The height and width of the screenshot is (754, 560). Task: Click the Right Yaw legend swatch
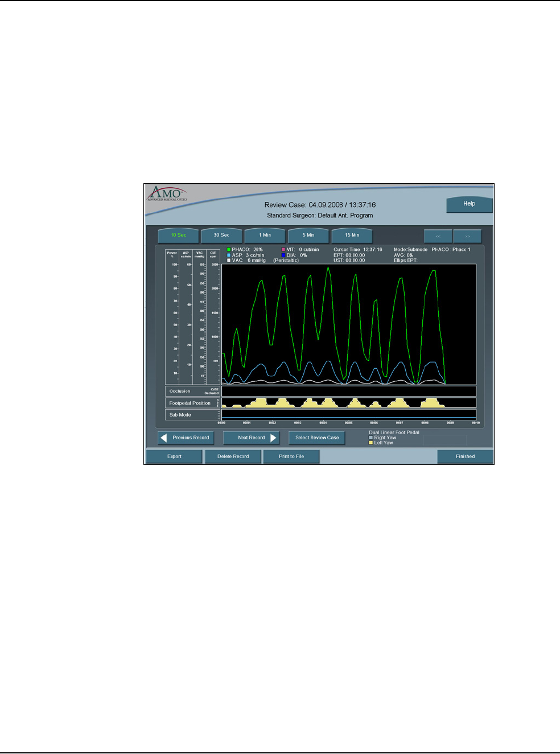[371, 438]
